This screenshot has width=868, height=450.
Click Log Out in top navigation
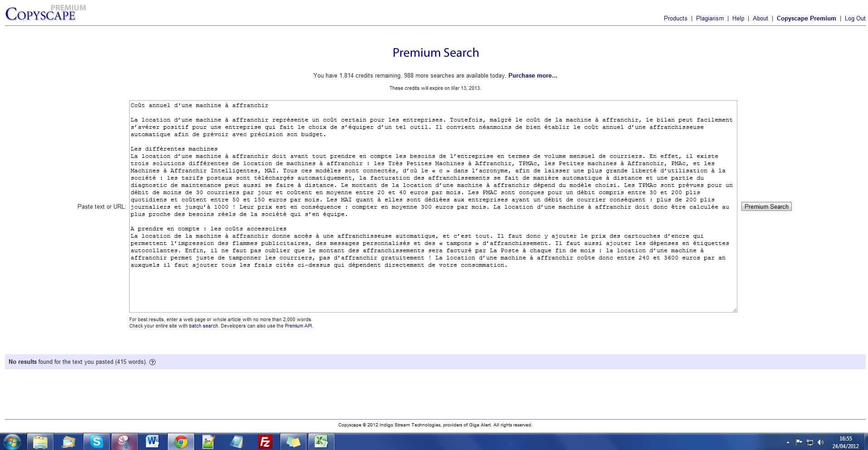pos(855,18)
